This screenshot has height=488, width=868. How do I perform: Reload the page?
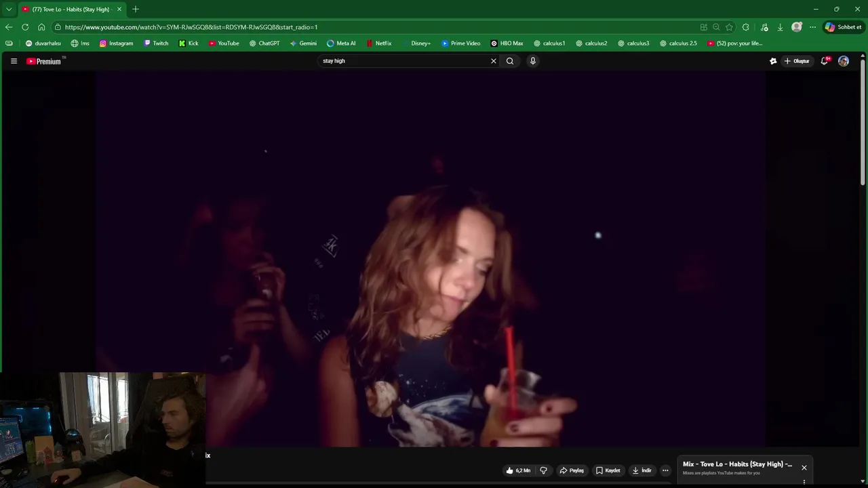[25, 27]
